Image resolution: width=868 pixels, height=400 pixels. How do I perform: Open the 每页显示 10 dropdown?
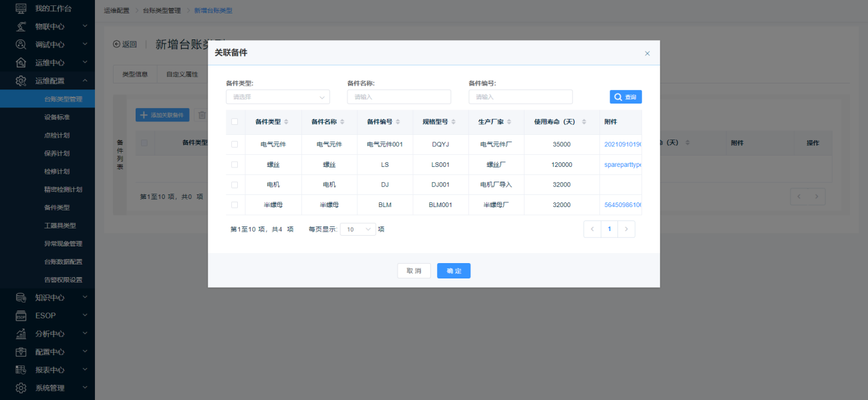click(x=358, y=229)
